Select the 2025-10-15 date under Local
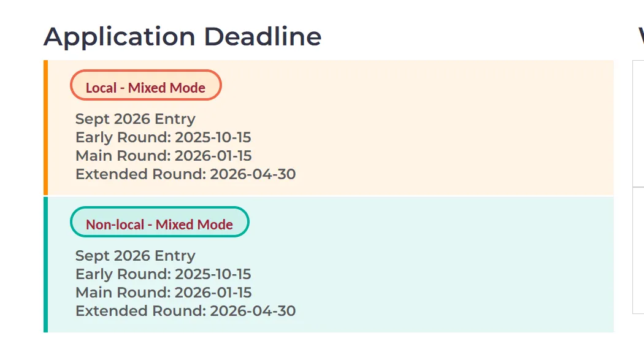Viewport: 644px width, 357px height. (x=213, y=137)
